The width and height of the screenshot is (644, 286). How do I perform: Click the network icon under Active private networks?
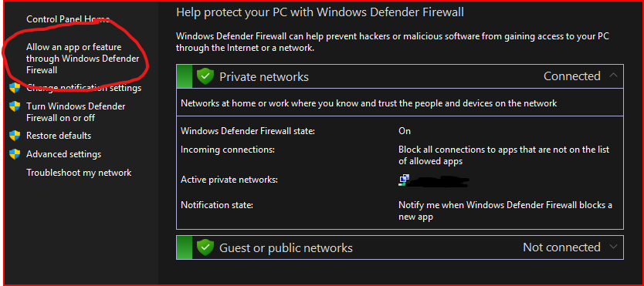click(x=404, y=180)
